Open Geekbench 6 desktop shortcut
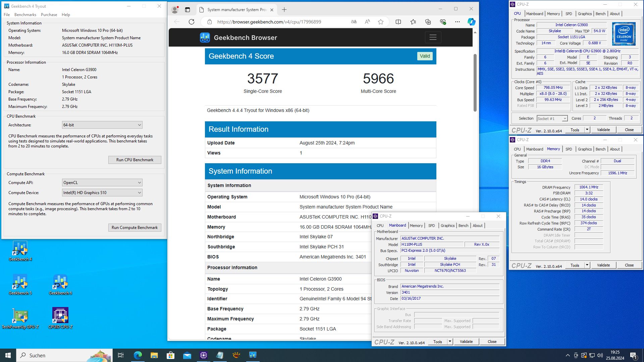This screenshot has width=644, height=362. coord(60,285)
